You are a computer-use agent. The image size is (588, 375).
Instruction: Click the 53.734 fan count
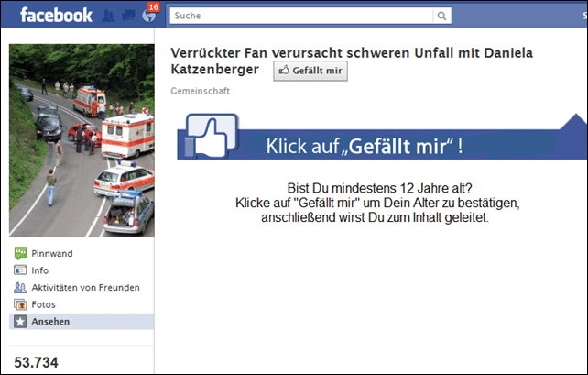click(x=36, y=362)
